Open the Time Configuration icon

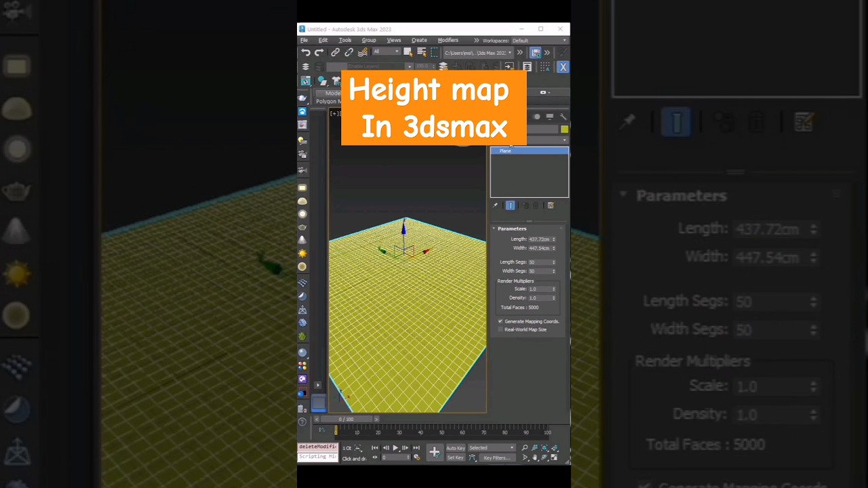(416, 457)
